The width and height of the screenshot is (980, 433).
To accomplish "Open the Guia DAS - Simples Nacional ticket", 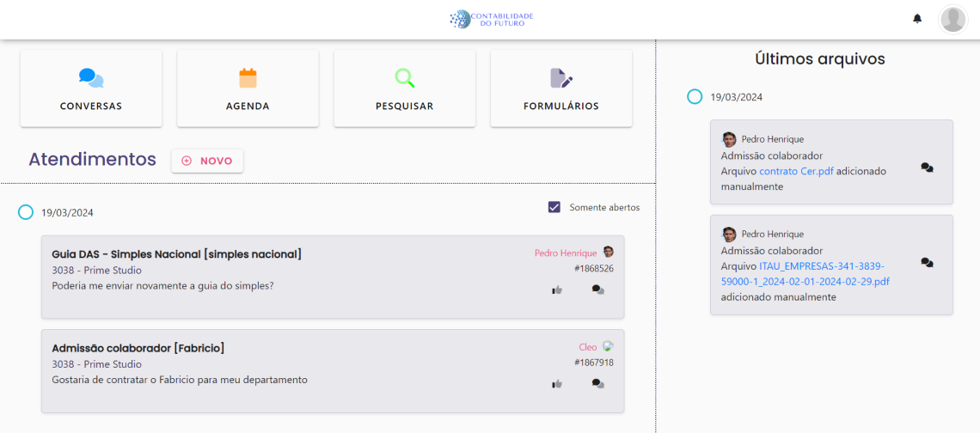I will coord(176,254).
